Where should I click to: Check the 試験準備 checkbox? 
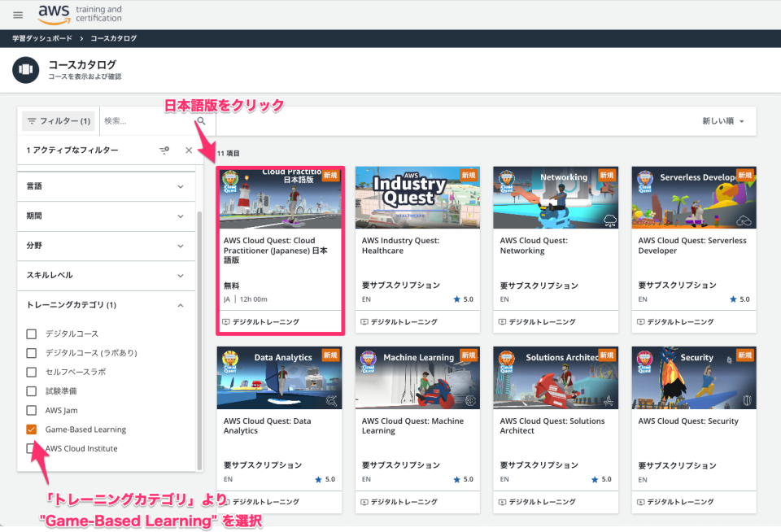(x=32, y=391)
